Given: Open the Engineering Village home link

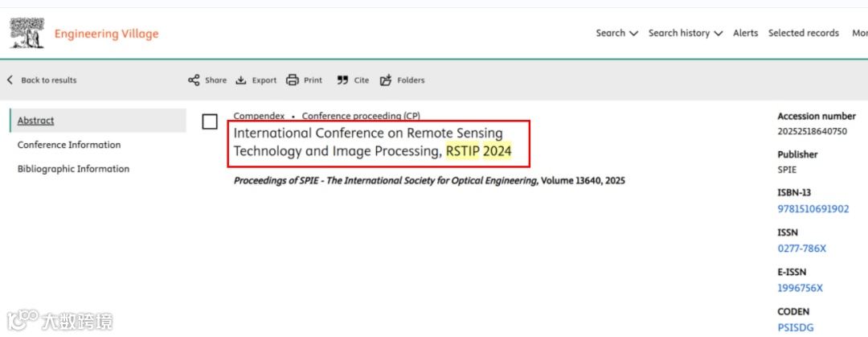Looking at the screenshot, I should [106, 34].
